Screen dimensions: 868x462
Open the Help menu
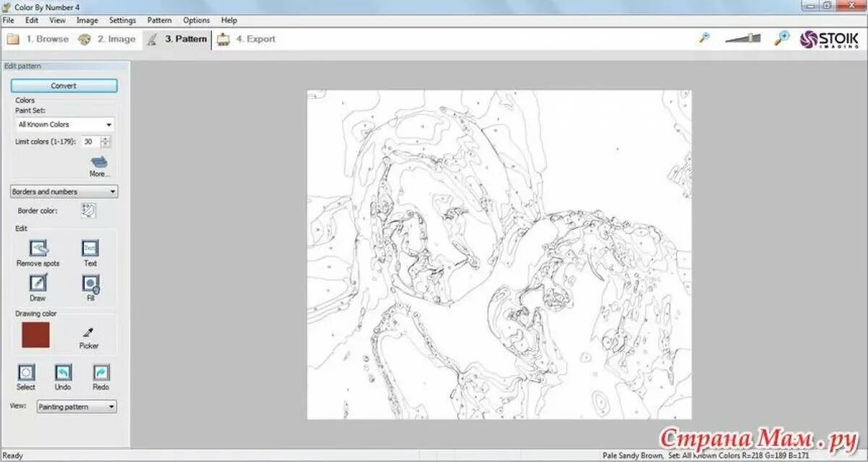coord(229,20)
